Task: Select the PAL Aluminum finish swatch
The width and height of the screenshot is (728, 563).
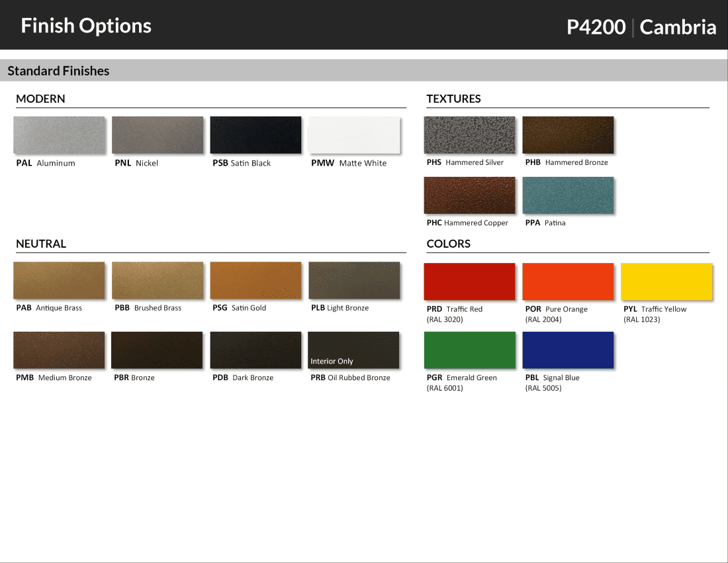Action: (x=59, y=134)
